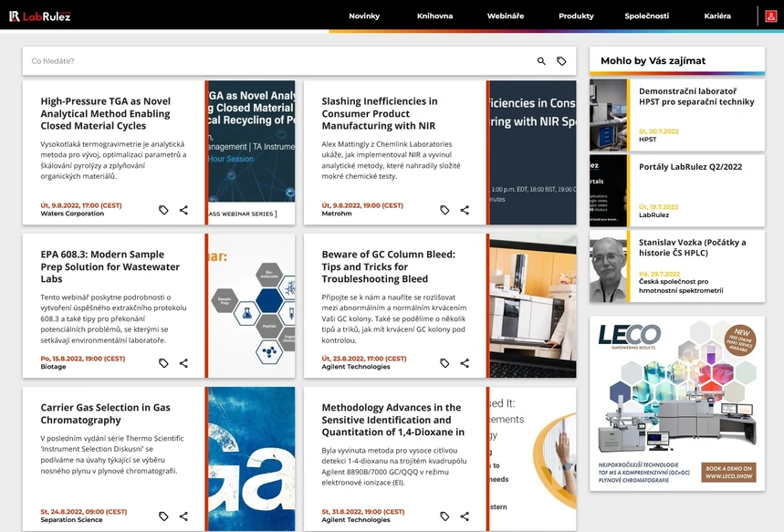Click the search magnifier icon
The height and width of the screenshot is (532, 784).
(540, 58)
